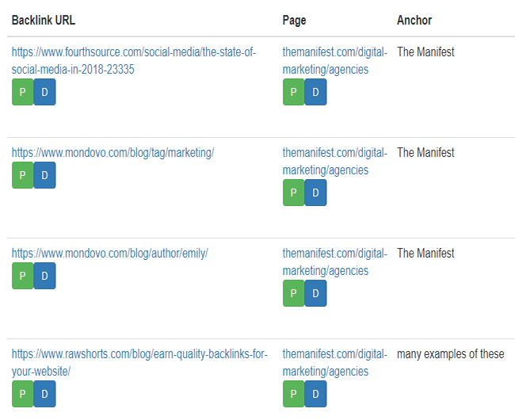Click green P badge in first row Page column

pos(294,92)
